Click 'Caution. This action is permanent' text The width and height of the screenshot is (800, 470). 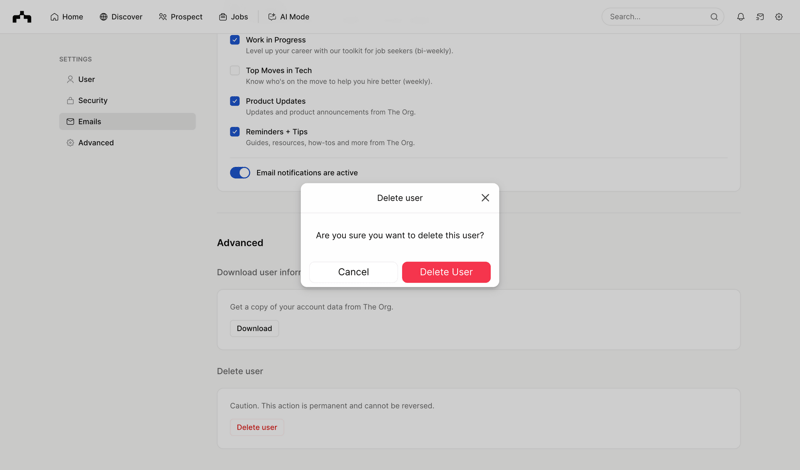332,406
